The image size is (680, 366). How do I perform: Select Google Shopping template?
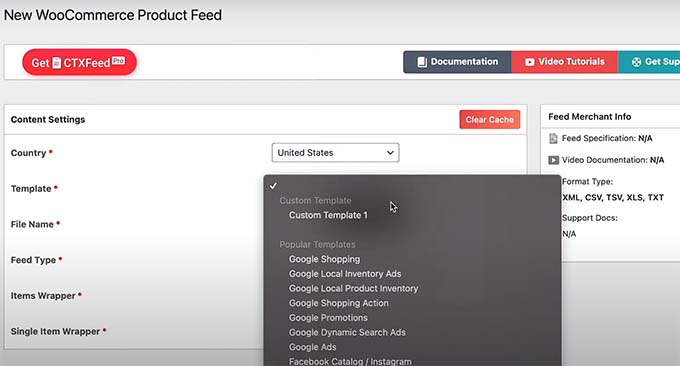[x=324, y=259]
